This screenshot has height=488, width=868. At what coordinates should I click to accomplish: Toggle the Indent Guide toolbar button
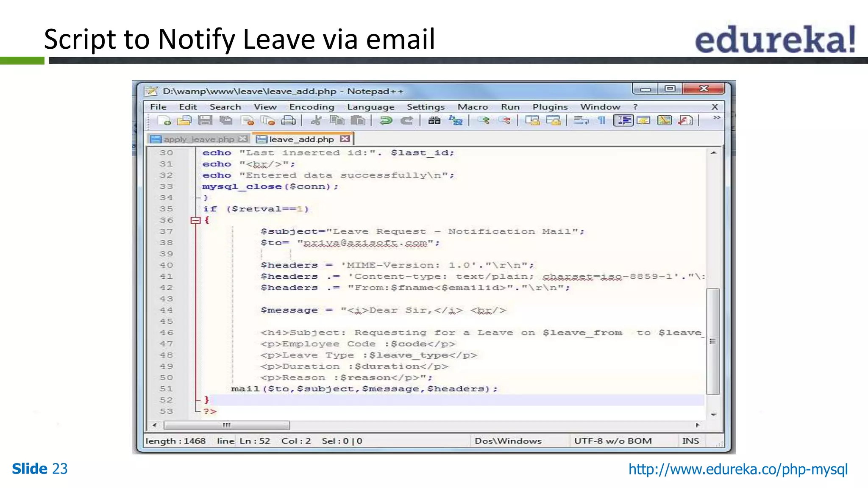[x=623, y=121]
